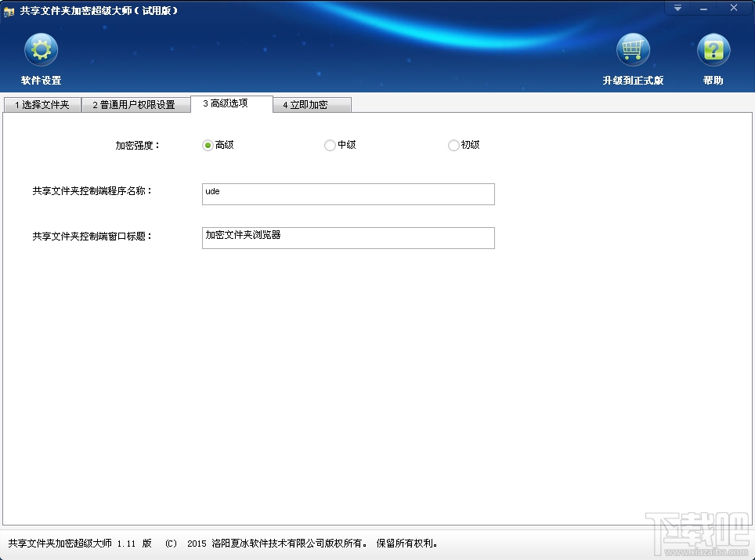Open the title bar dropdown arrow menu
Viewport: 755px width, 560px height.
pos(677,8)
